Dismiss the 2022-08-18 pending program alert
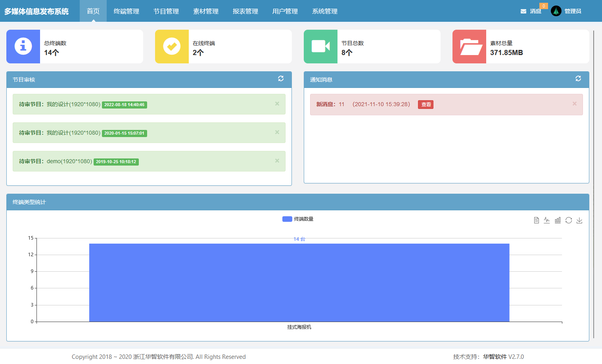This screenshot has height=364, width=602. (277, 104)
